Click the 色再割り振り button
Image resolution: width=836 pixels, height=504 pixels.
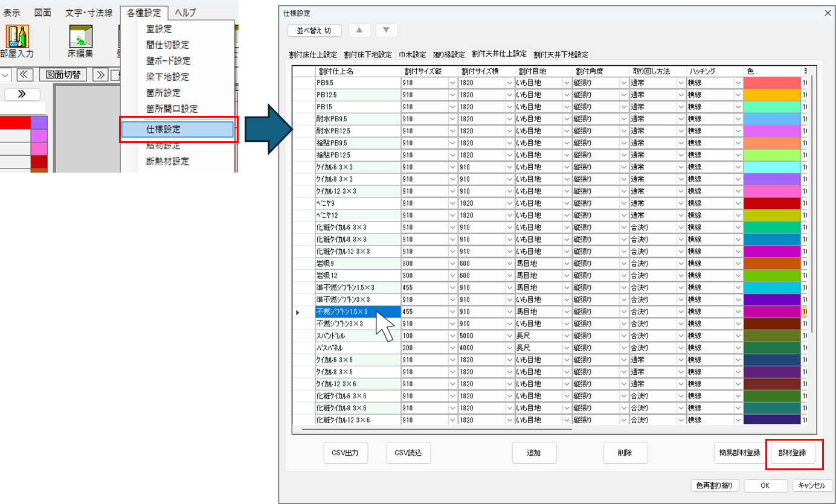coord(715,485)
